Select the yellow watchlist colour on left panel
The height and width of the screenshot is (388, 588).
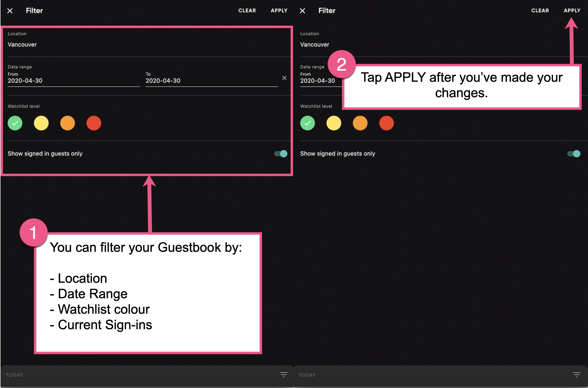[41, 123]
